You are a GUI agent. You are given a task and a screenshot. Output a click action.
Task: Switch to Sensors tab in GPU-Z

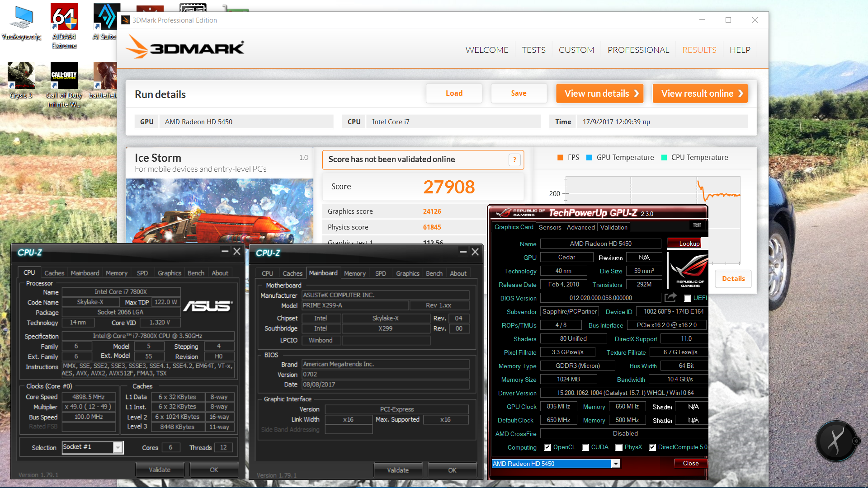(550, 227)
